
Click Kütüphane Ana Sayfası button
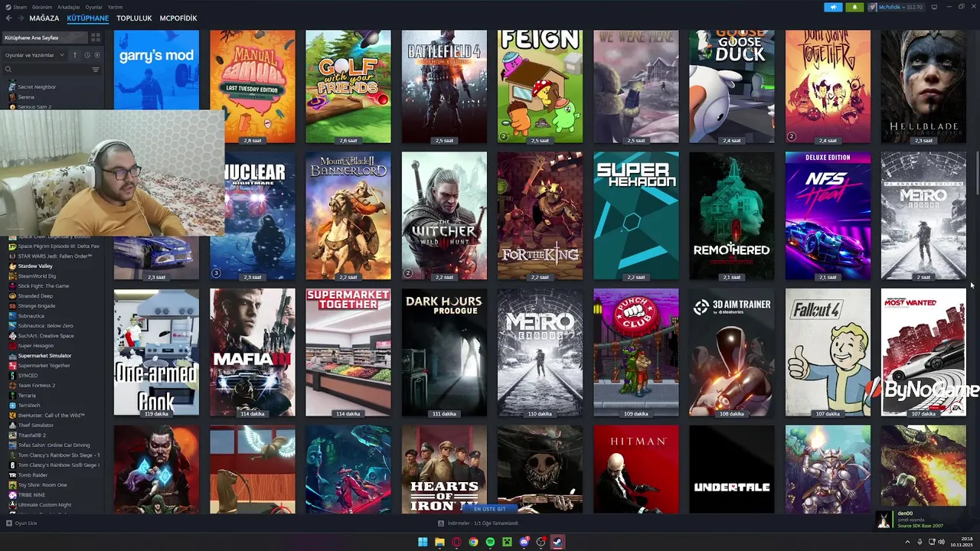coord(43,37)
